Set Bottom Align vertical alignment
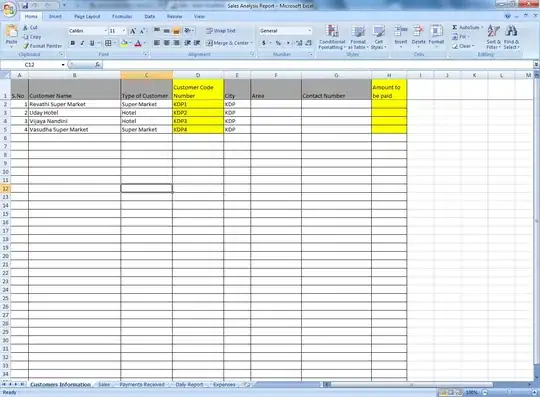 176,31
